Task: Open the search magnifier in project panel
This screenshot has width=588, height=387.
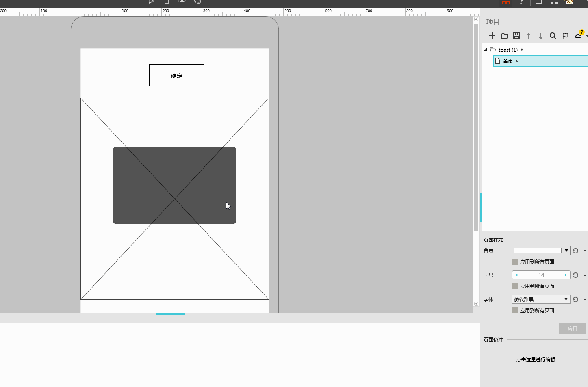Action: click(x=553, y=36)
